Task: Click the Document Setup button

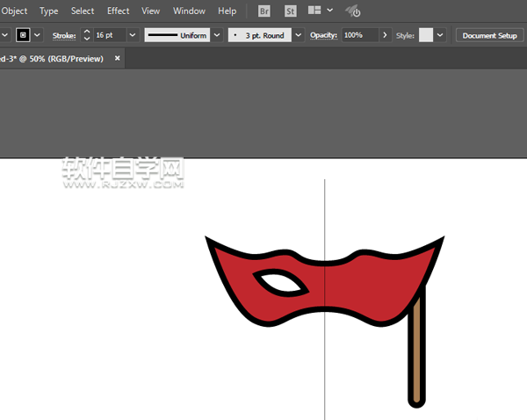Action: (489, 35)
